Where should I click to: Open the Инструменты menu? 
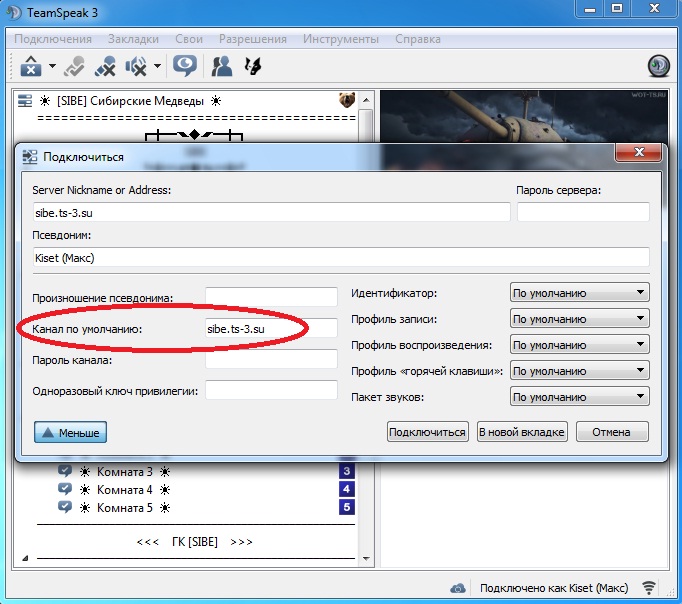[341, 39]
